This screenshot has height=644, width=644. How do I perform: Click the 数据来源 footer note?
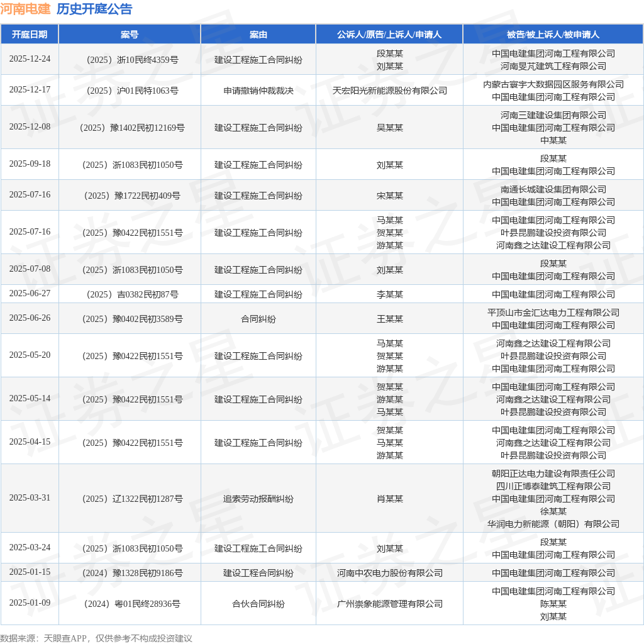[96, 638]
